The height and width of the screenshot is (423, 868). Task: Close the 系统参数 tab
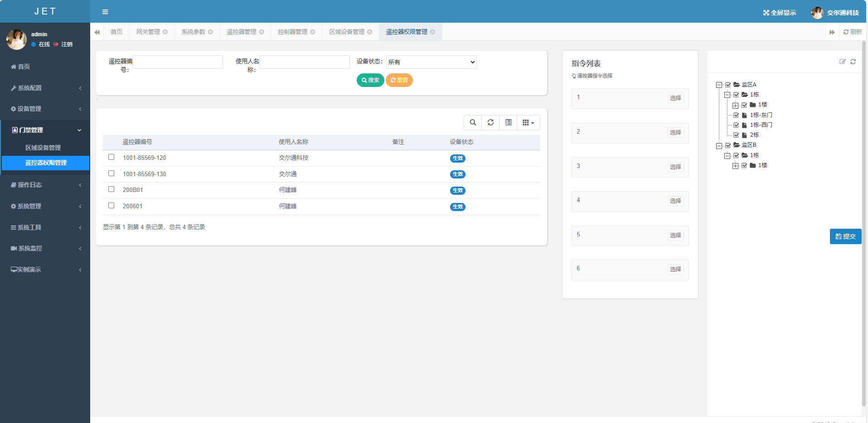[210, 32]
